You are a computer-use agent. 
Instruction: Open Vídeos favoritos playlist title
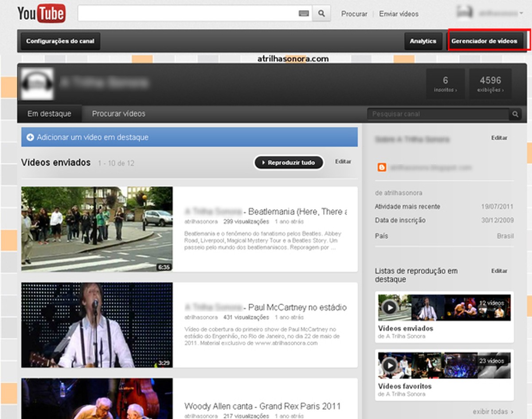405,386
